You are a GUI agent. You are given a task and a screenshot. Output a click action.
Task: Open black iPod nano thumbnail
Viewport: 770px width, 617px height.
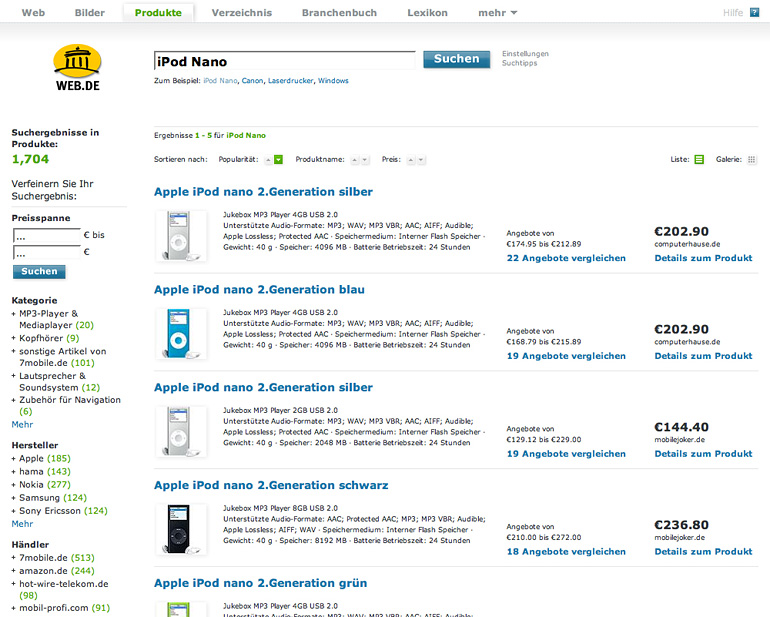[x=180, y=529]
